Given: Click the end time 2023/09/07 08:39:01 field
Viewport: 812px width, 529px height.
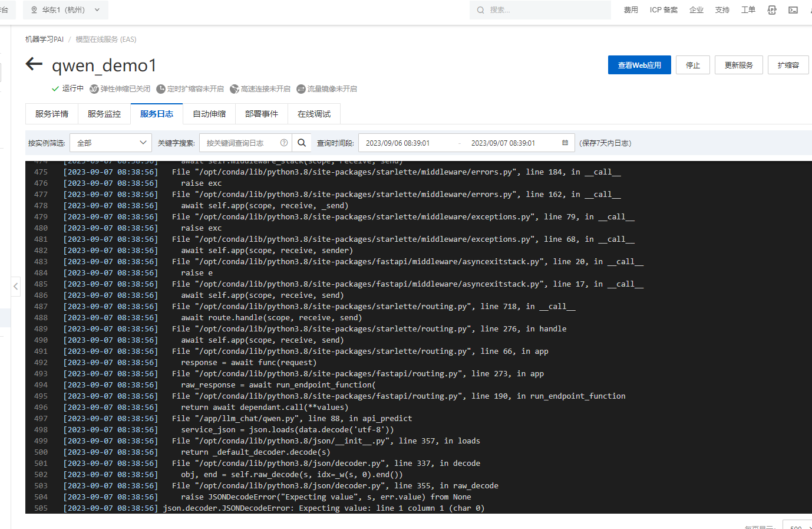Looking at the screenshot, I should pyautogui.click(x=503, y=143).
